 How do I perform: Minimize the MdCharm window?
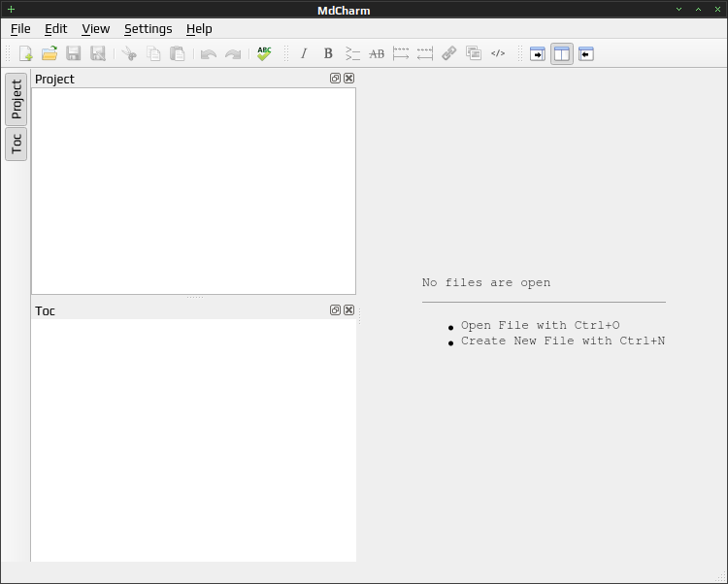(678, 10)
